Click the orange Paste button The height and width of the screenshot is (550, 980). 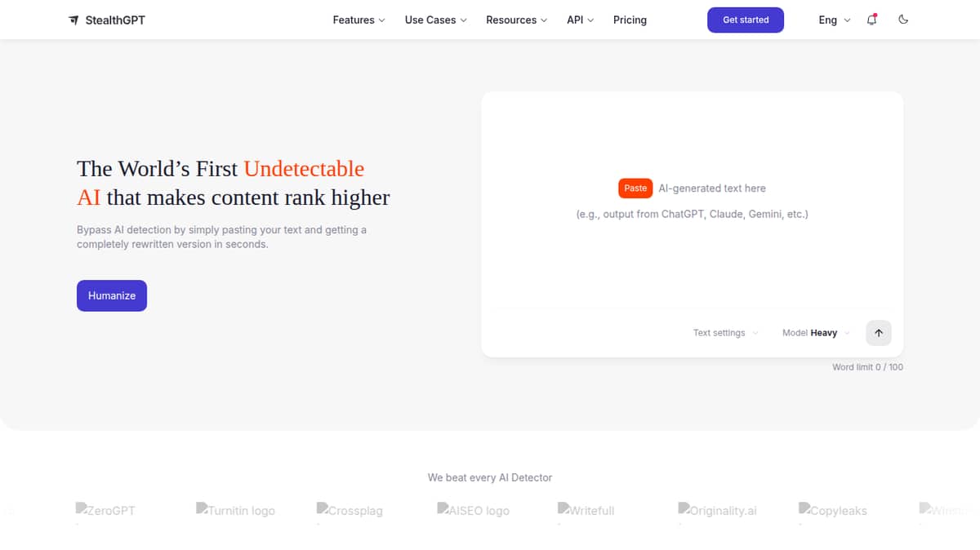(x=635, y=188)
